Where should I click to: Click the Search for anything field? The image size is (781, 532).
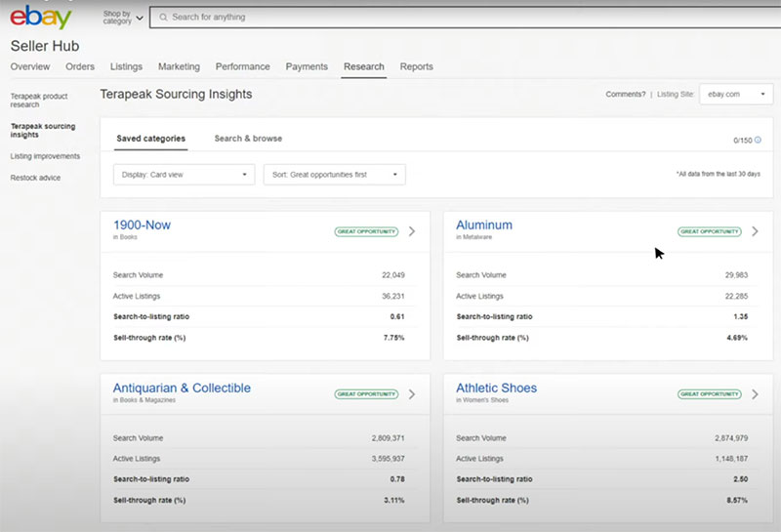click(466, 18)
